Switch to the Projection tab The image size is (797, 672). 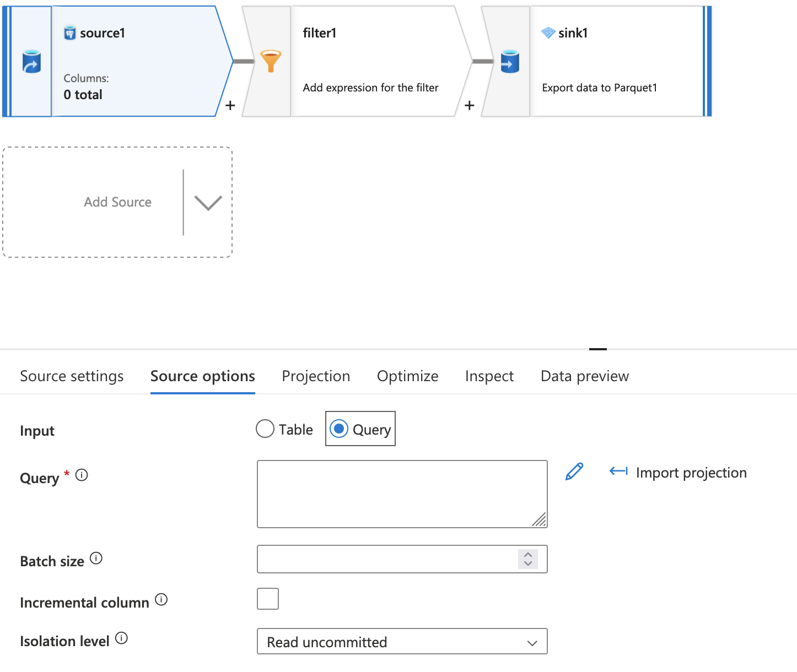(x=316, y=376)
